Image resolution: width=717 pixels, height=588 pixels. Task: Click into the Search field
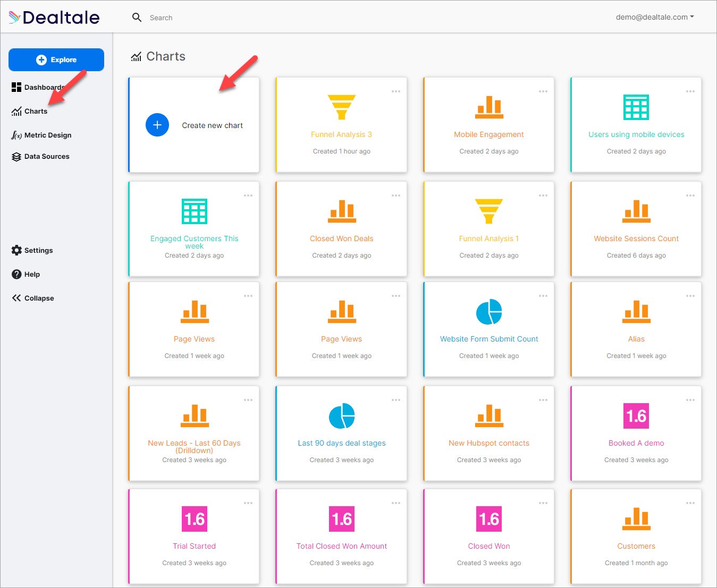[x=161, y=18]
